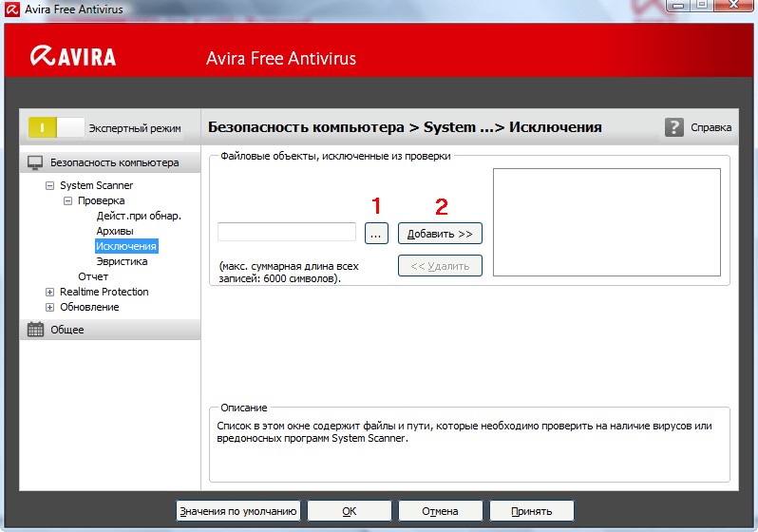
Task: Click the Avira umbrella icon in title bar
Action: [x=12, y=9]
